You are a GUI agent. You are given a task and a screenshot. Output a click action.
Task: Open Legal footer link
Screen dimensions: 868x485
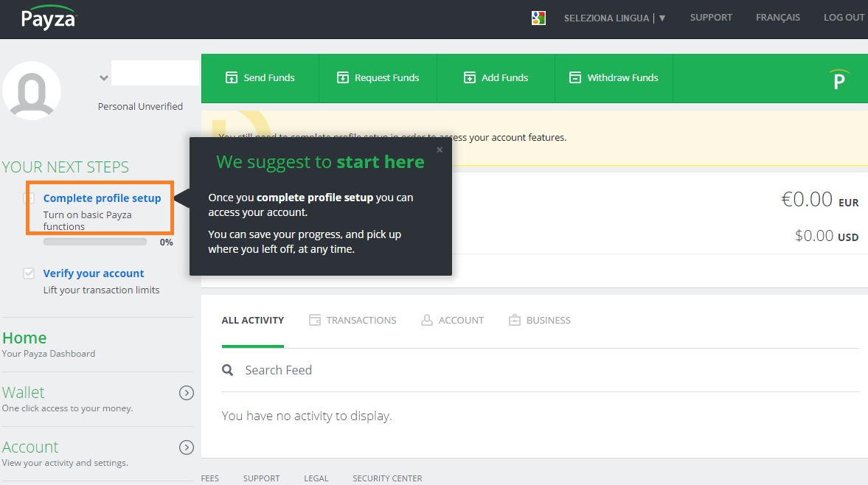coord(316,478)
